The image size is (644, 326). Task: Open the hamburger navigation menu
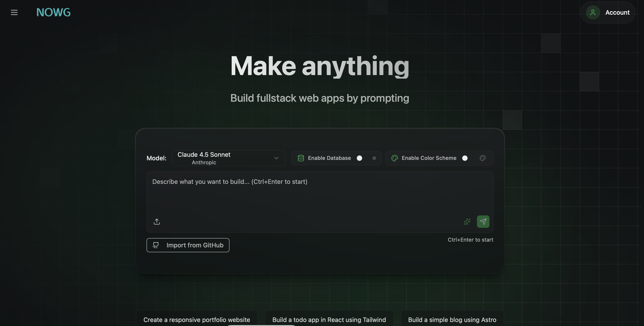coord(14,12)
